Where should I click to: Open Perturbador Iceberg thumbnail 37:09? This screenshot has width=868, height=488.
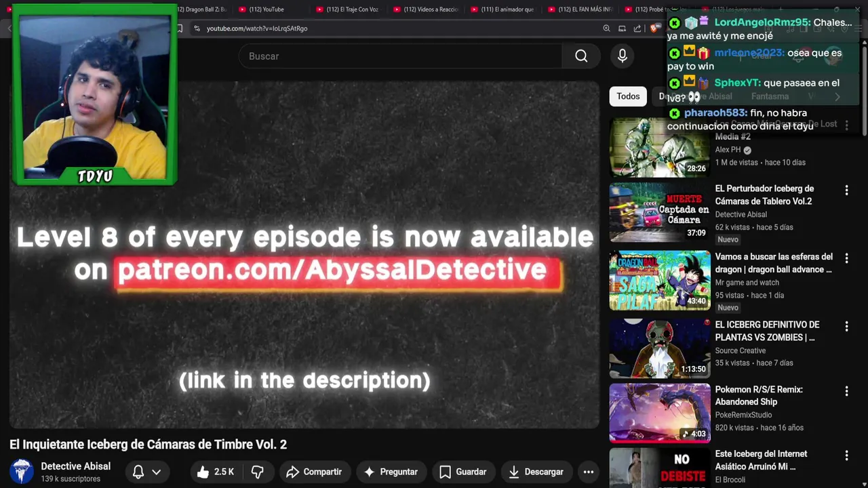[x=660, y=212]
